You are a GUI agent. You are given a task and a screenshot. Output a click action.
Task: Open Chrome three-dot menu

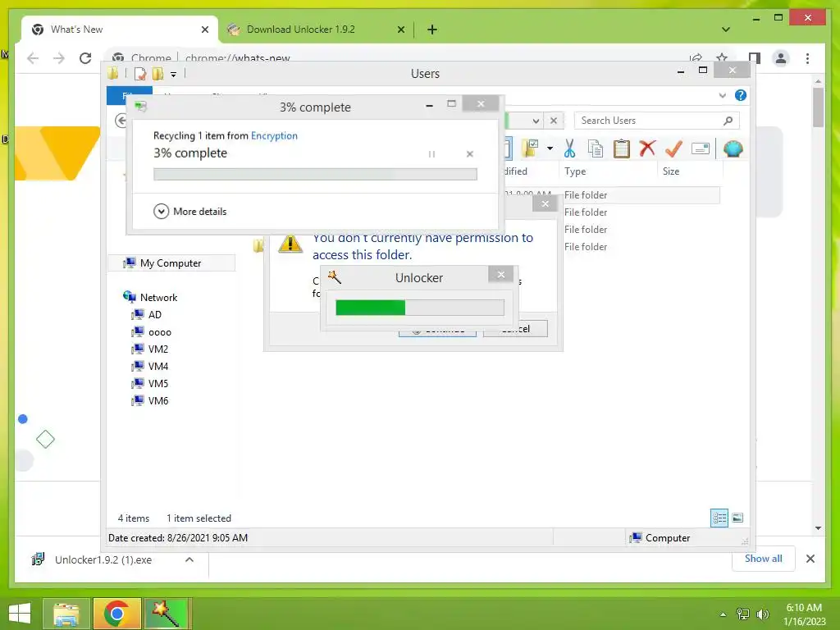coord(807,58)
